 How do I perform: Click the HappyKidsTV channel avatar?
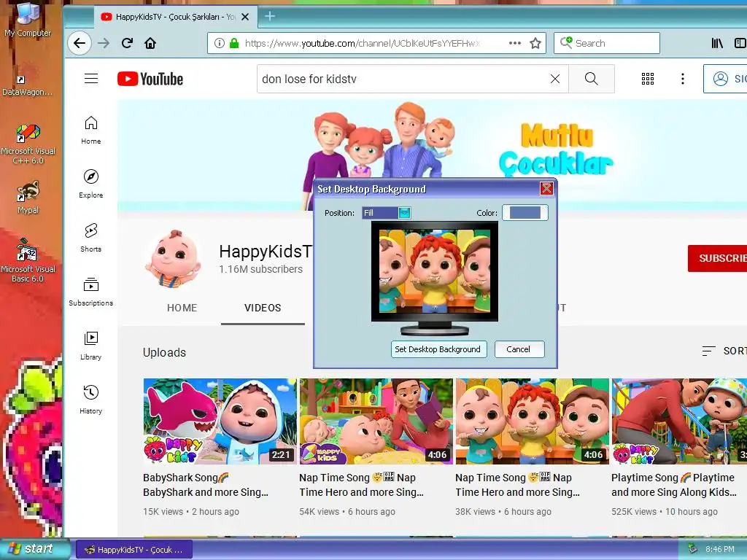coord(174,259)
